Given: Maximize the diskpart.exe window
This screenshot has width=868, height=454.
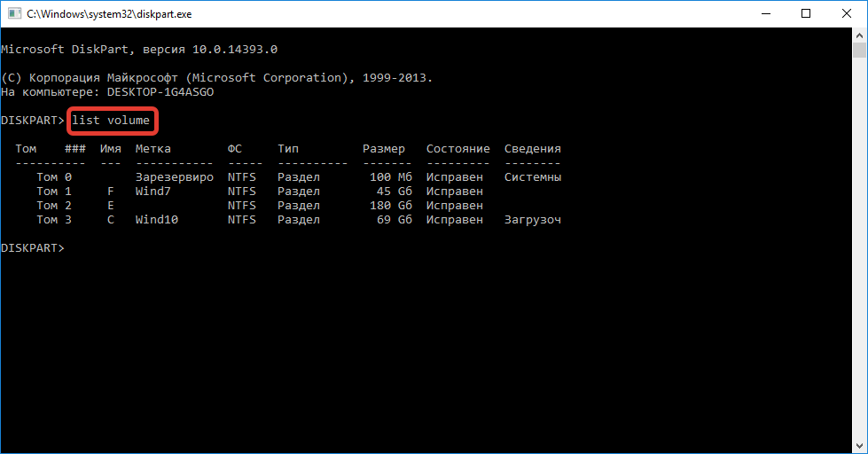Looking at the screenshot, I should tap(806, 13).
